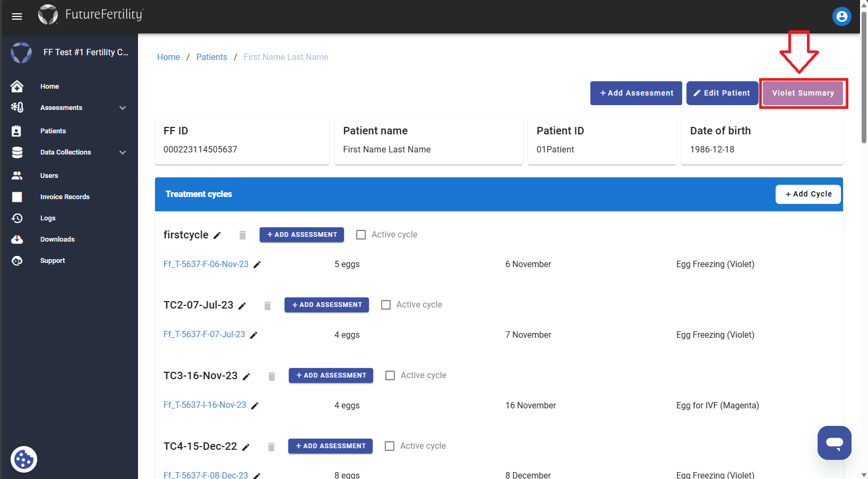Image resolution: width=868 pixels, height=479 pixels.
Task: Enable Active cycle for firstcycle
Action: [x=361, y=234]
